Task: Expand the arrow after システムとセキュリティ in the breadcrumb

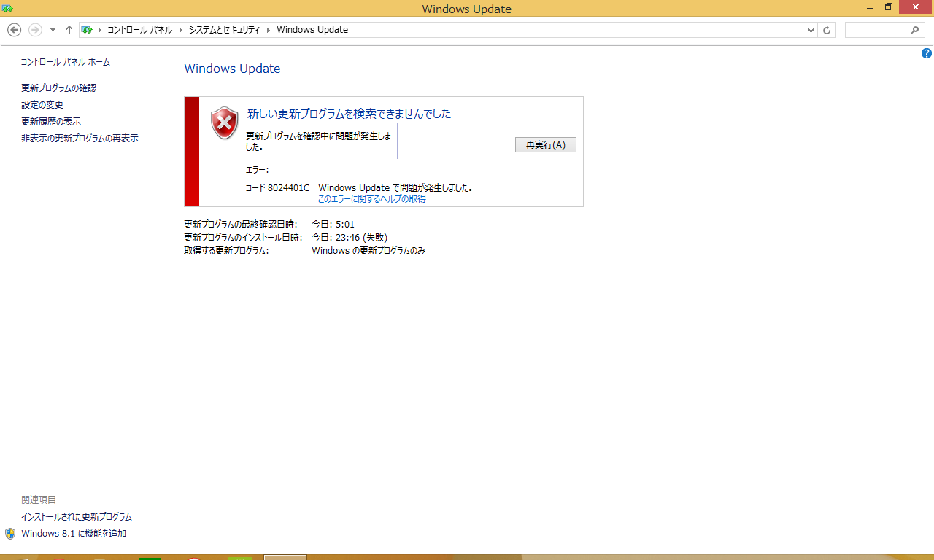Action: (269, 30)
